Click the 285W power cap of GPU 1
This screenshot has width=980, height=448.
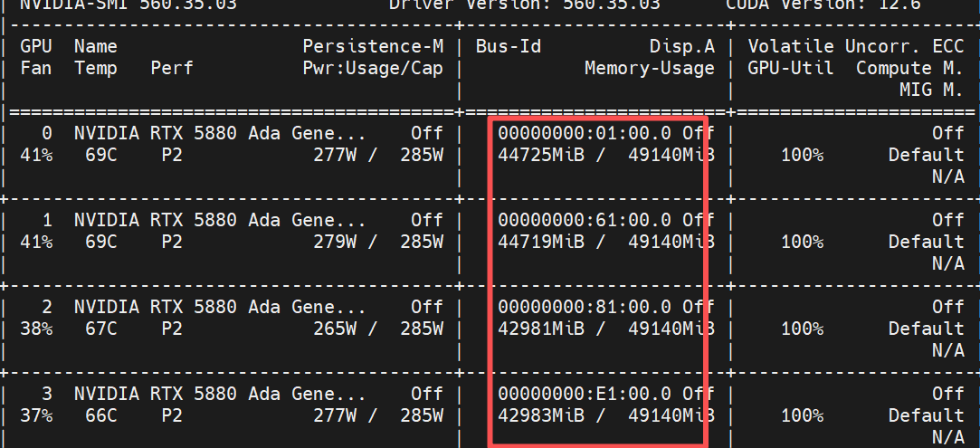pyautogui.click(x=422, y=241)
